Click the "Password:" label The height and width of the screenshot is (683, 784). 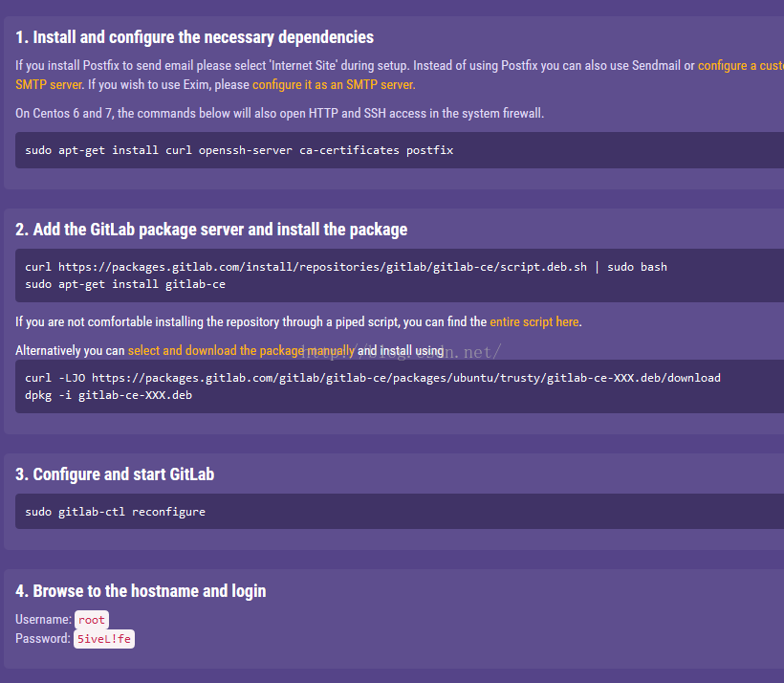(43, 639)
